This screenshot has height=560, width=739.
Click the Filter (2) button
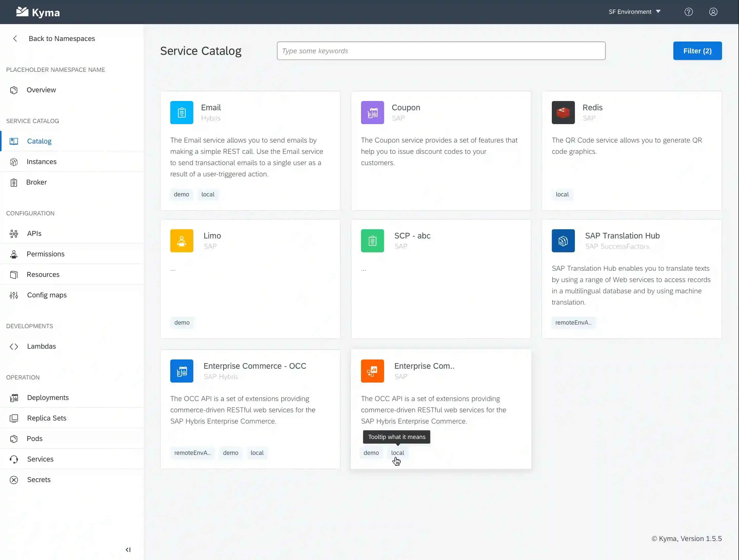pyautogui.click(x=697, y=51)
